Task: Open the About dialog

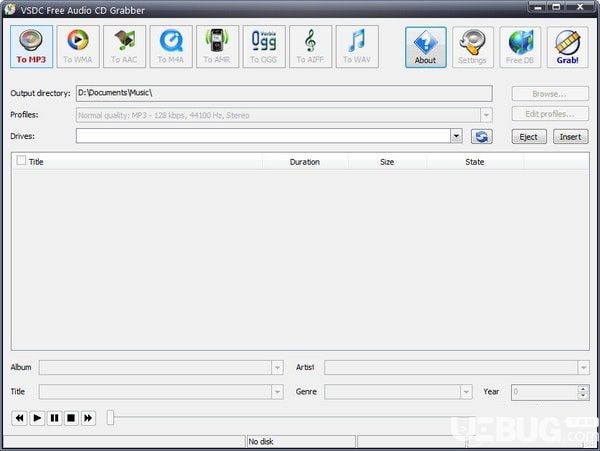Action: (x=426, y=47)
